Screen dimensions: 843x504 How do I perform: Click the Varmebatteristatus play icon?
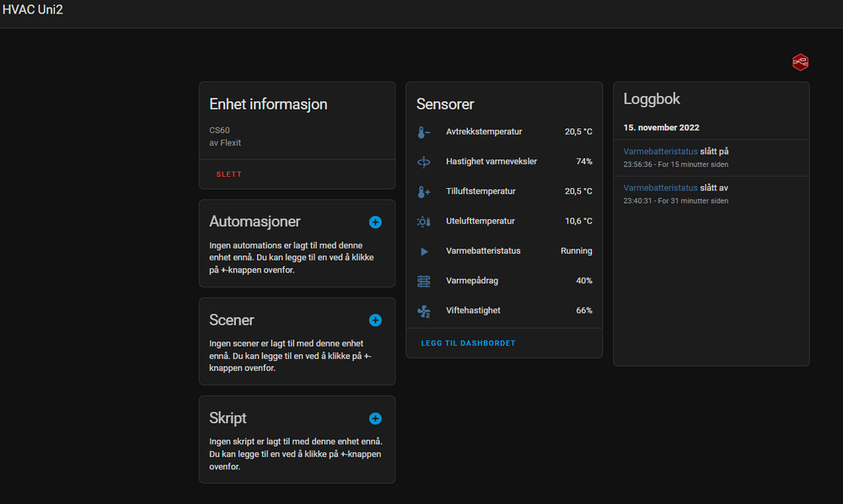coord(423,251)
